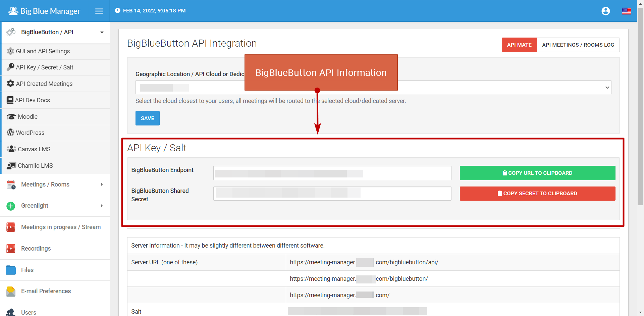Select the API Mate tab
The height and width of the screenshot is (316, 644).
[519, 45]
